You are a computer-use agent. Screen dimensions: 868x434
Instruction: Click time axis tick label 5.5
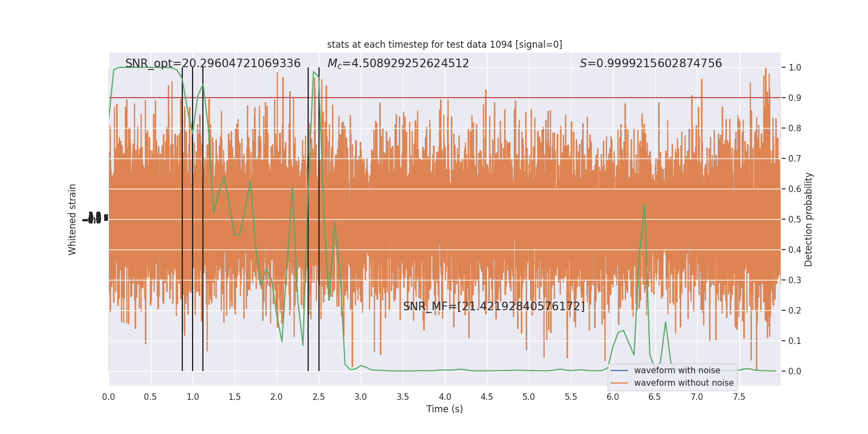tap(571, 397)
